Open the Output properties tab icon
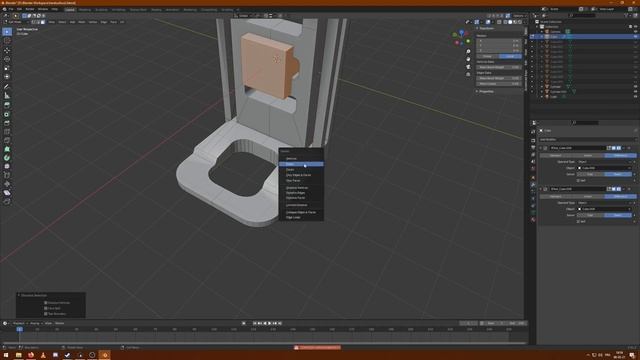 [533, 148]
